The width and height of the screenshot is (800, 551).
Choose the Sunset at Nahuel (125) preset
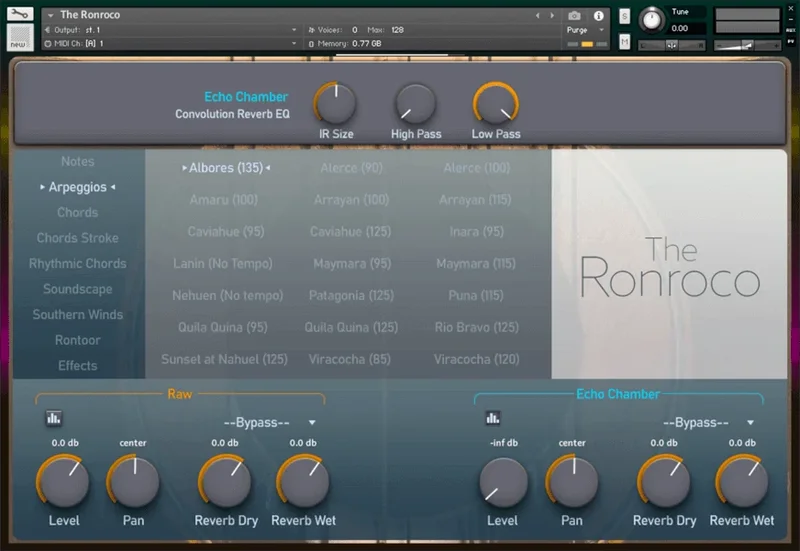pos(224,360)
